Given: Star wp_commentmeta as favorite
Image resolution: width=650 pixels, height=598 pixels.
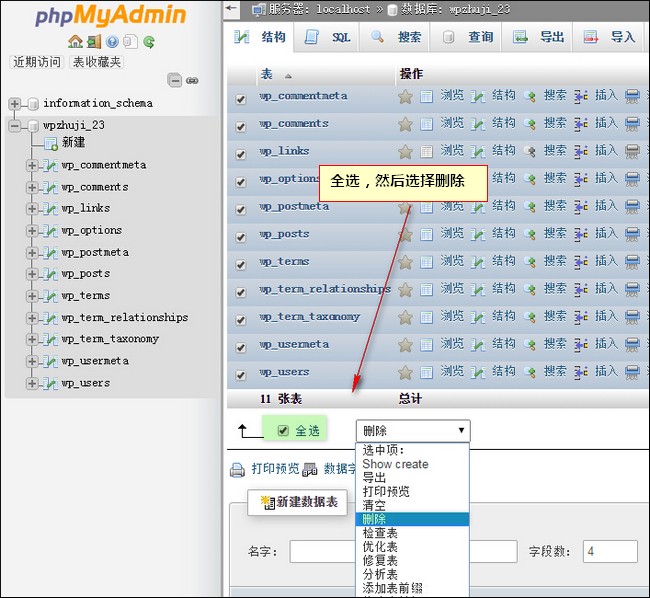Looking at the screenshot, I should [x=405, y=97].
